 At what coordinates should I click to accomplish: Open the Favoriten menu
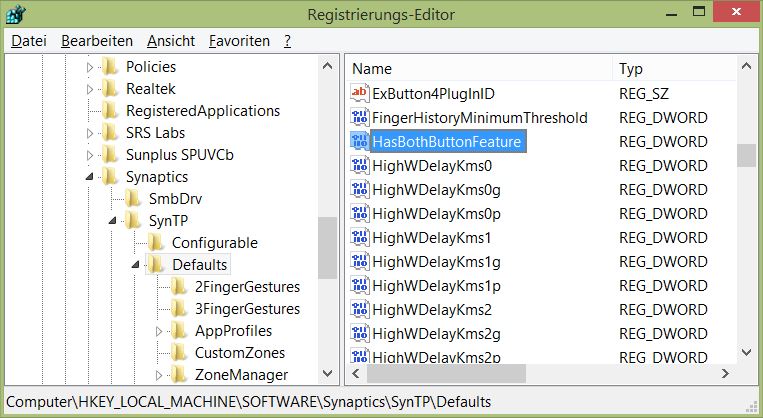point(239,41)
